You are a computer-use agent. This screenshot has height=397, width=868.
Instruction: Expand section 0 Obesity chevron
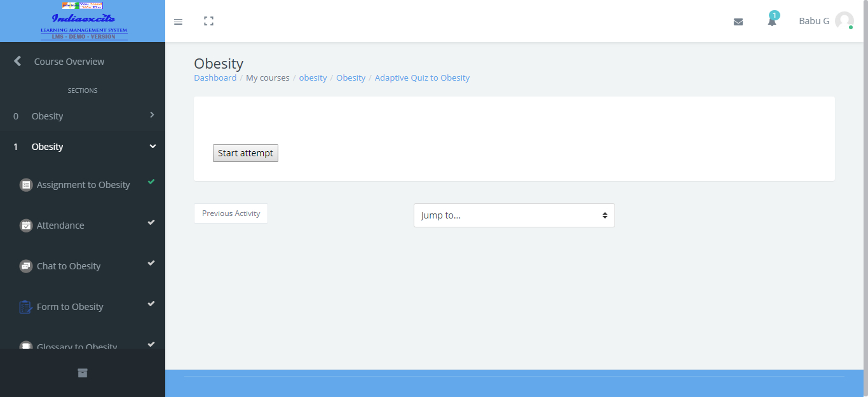(152, 115)
